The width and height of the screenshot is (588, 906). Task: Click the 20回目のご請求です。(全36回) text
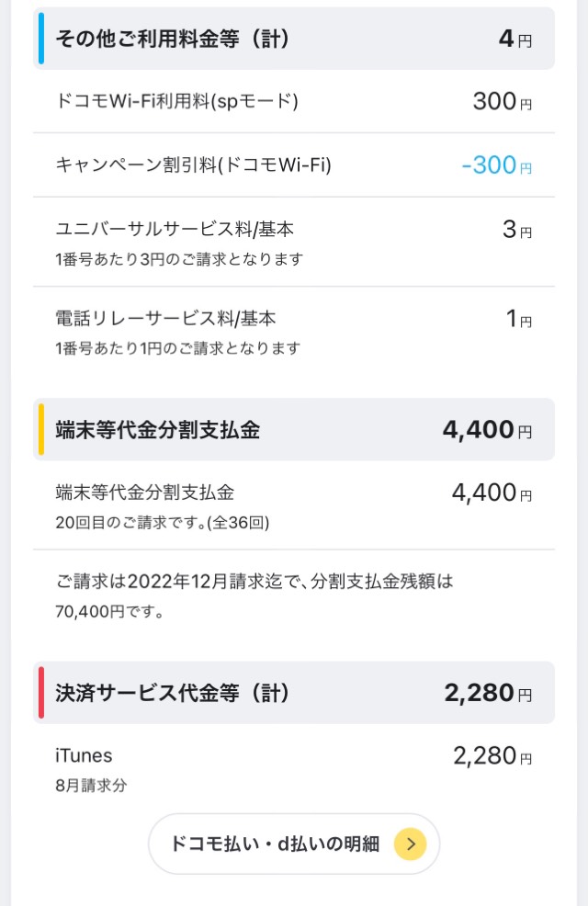click(163, 523)
